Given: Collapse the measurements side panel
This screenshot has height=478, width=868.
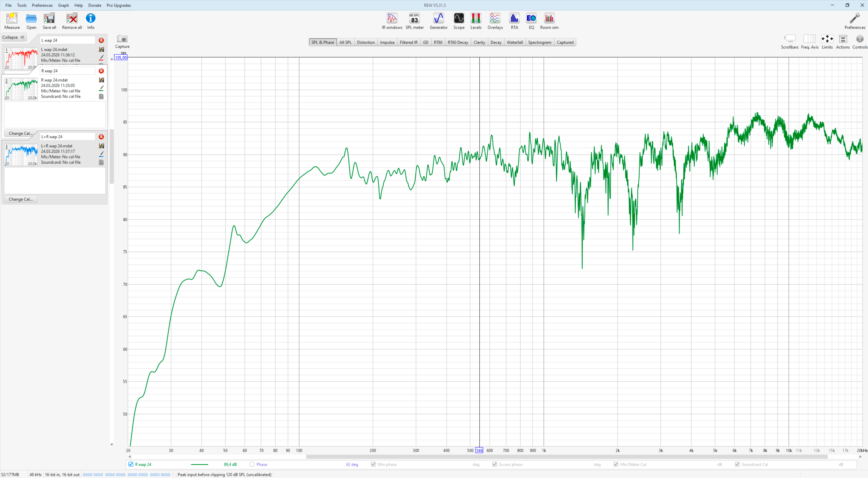Looking at the screenshot, I should coord(14,37).
